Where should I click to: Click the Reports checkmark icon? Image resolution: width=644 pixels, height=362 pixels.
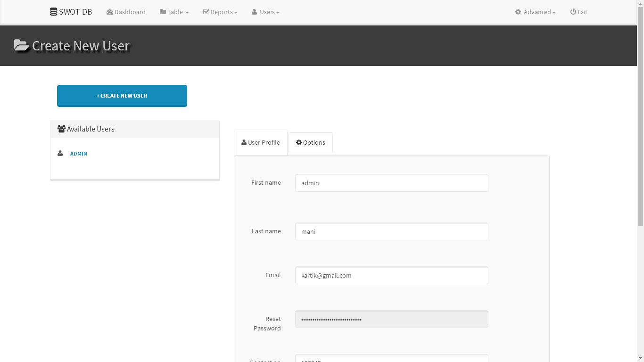pyautogui.click(x=206, y=12)
